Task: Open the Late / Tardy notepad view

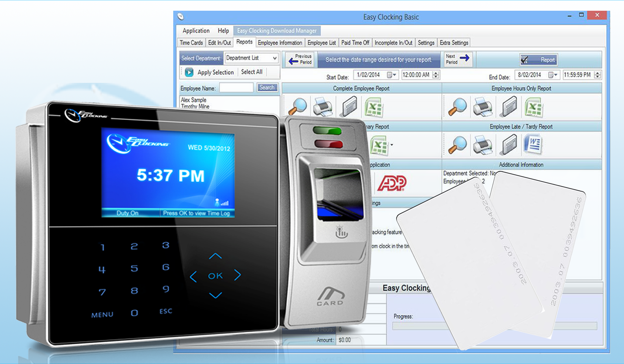Action: click(x=509, y=145)
